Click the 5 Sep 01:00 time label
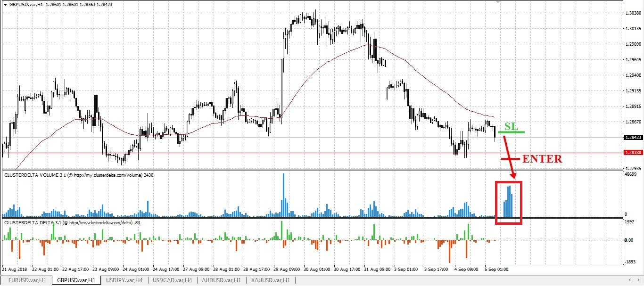The height and width of the screenshot is (286, 644). tap(496, 270)
